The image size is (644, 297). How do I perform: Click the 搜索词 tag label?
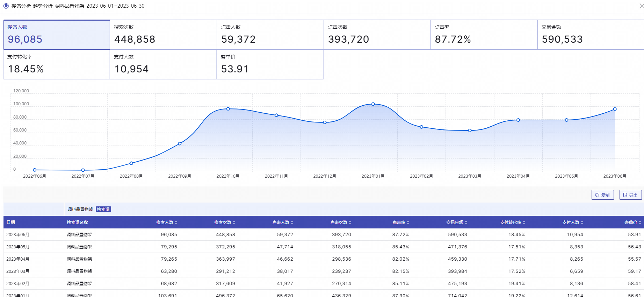pos(103,210)
